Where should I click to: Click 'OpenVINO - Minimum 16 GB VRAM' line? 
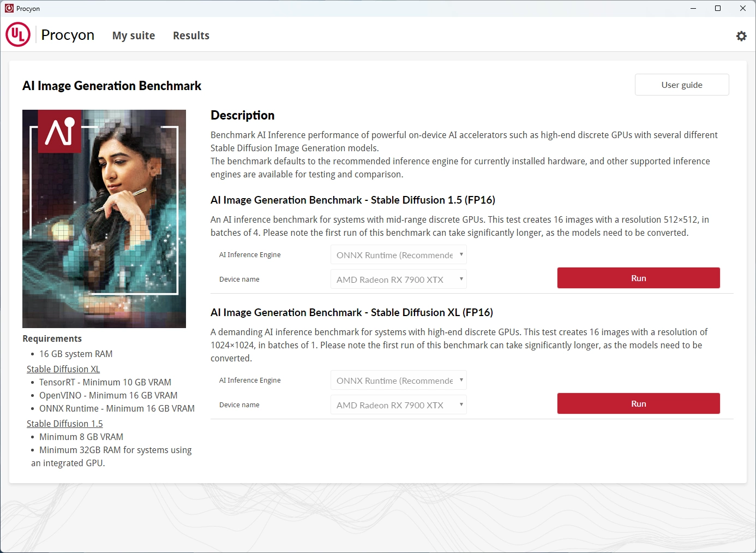pyautogui.click(x=109, y=395)
